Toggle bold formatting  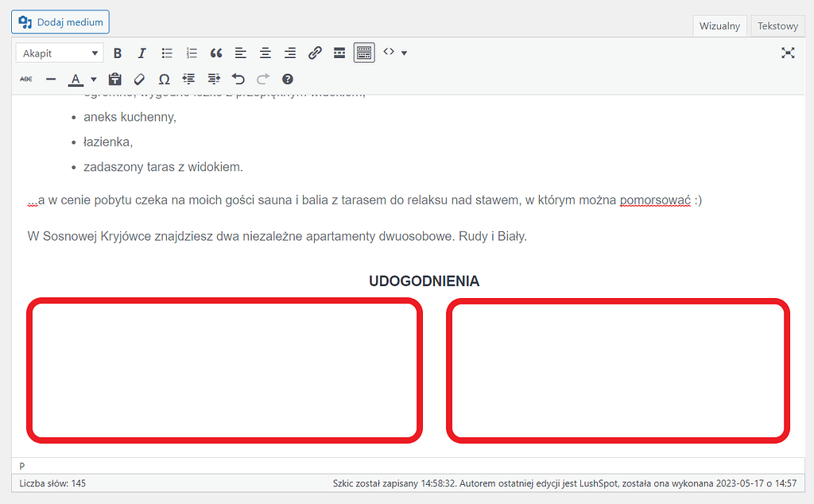[118, 52]
